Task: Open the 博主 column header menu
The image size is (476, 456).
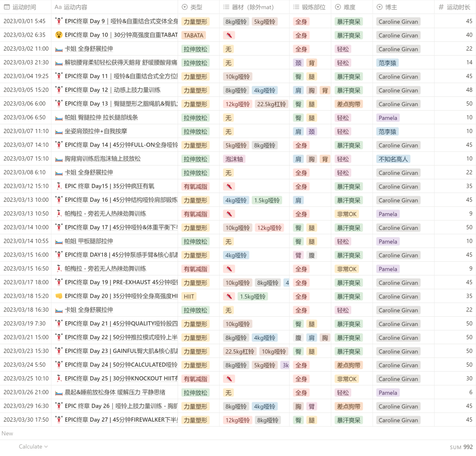Action: tap(403, 7)
